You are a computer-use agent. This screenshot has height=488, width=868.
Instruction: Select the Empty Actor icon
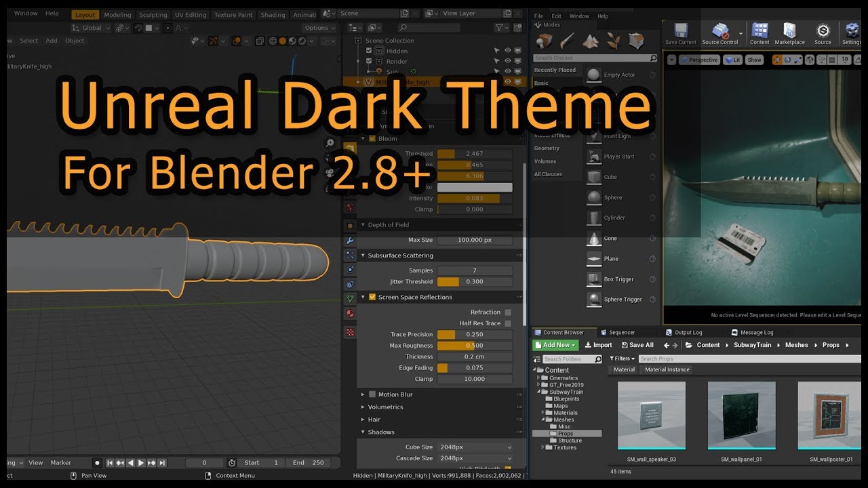(593, 75)
